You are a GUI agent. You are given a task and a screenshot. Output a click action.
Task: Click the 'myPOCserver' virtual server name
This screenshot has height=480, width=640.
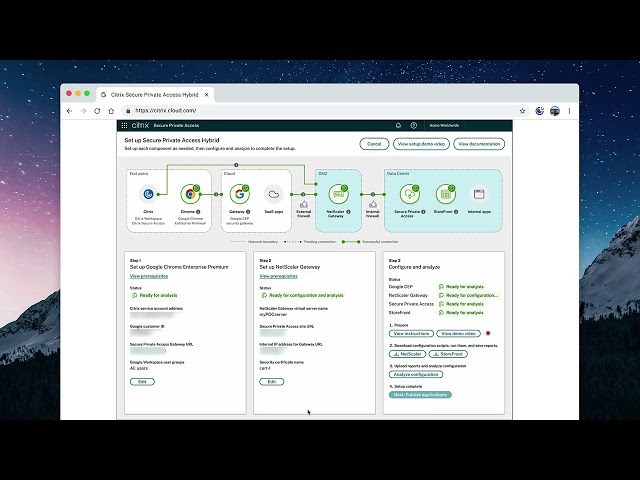tap(273, 315)
